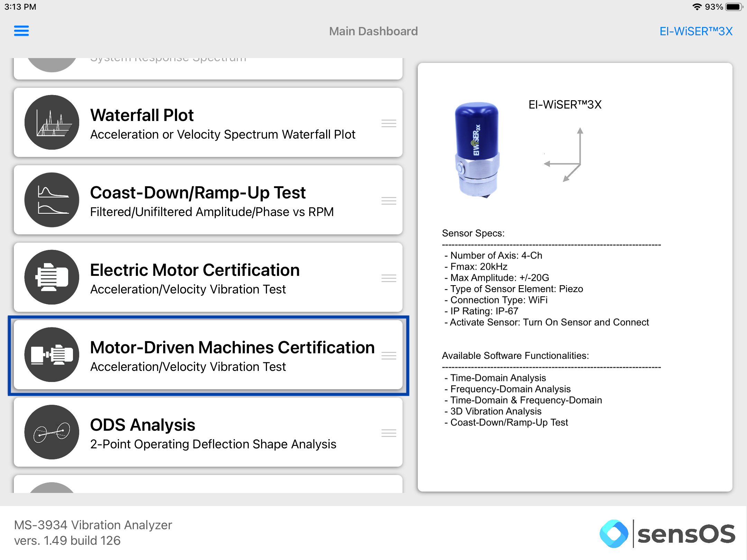
Task: Tap the three-axis orientation diagram
Action: tap(564, 155)
